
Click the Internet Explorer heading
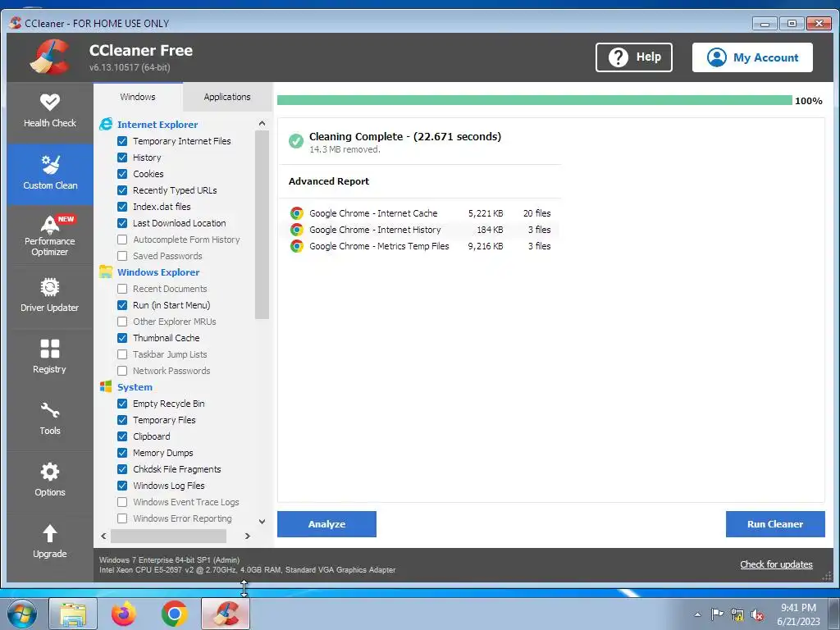coord(157,125)
